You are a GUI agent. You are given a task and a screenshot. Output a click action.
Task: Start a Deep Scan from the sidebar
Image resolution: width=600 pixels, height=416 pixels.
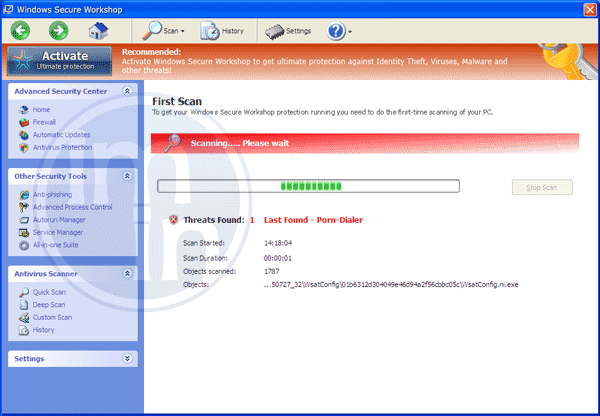49,305
